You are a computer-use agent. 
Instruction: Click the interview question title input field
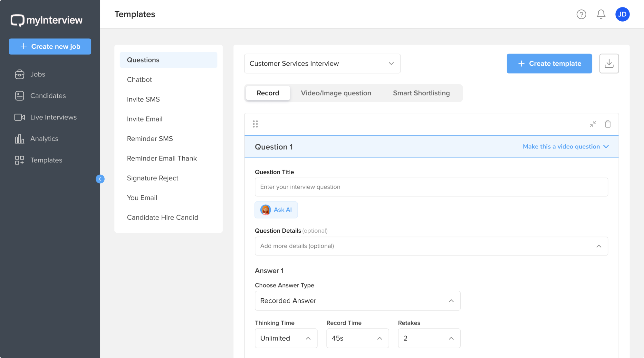coord(431,187)
